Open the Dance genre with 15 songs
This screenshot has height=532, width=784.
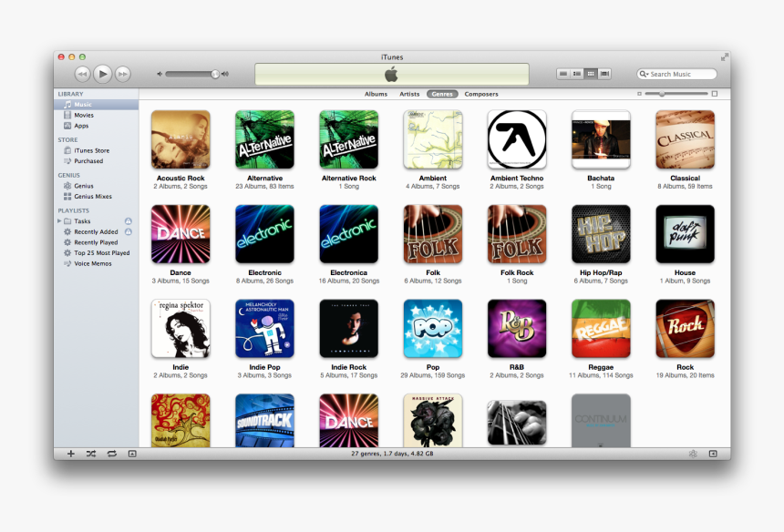point(181,234)
